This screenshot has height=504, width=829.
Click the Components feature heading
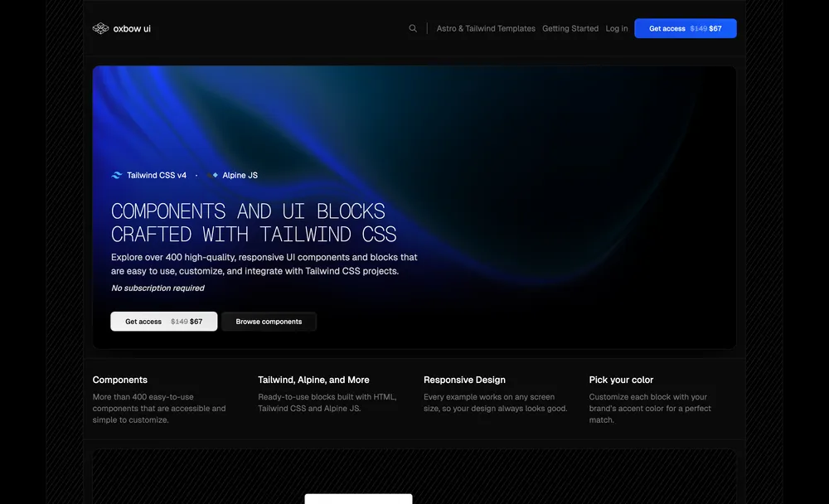pyautogui.click(x=119, y=380)
